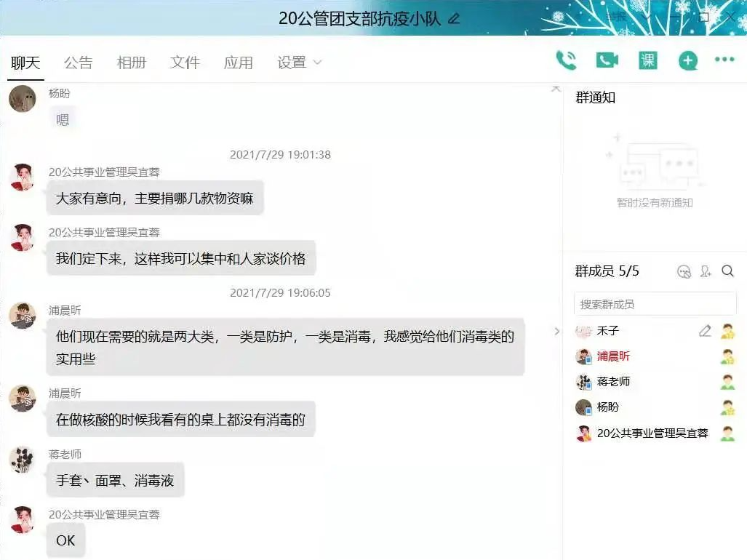Open the 课 class mode icon

647,60
